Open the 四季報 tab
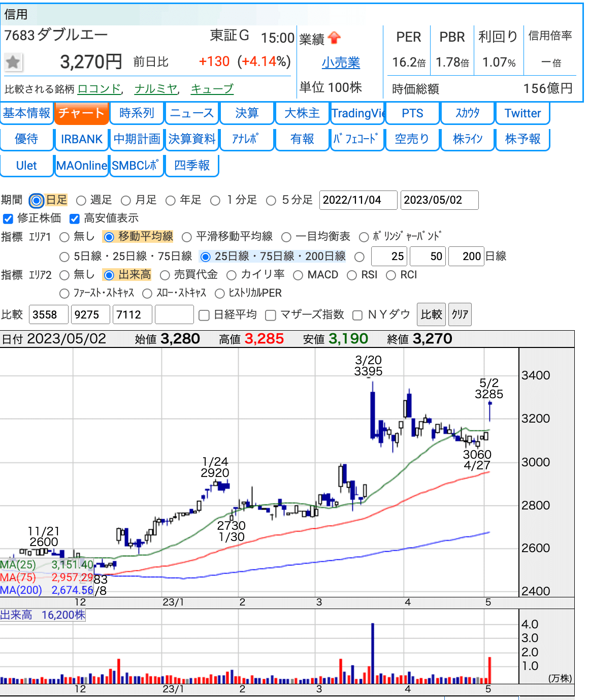Viewport: 589px width, 700px height. [192, 165]
